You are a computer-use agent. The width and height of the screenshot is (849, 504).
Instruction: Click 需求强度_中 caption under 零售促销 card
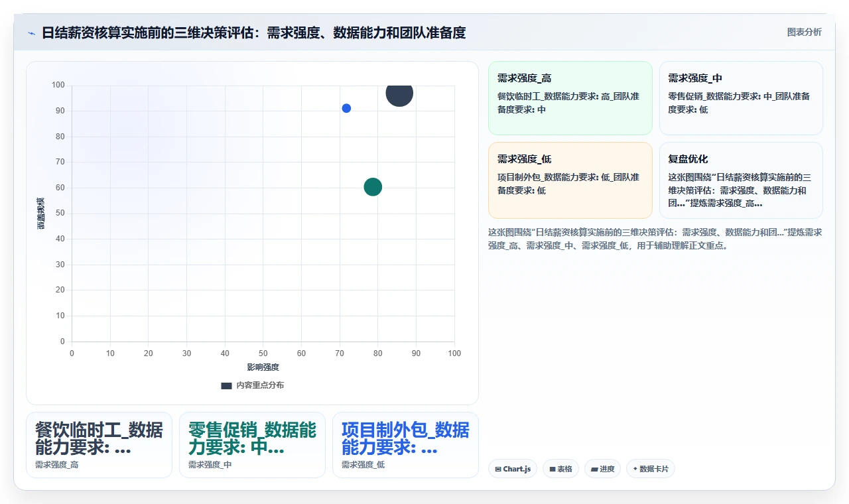point(210,465)
